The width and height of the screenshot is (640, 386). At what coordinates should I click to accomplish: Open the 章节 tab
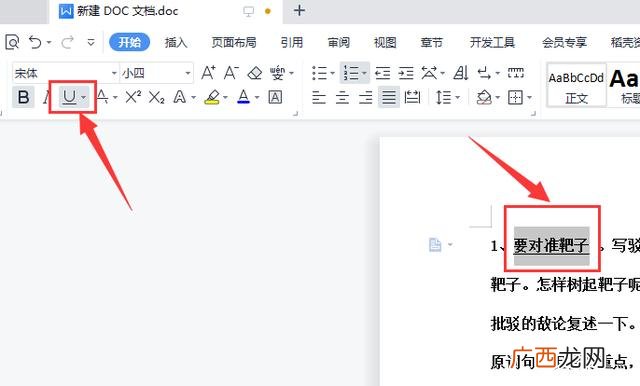click(x=431, y=42)
